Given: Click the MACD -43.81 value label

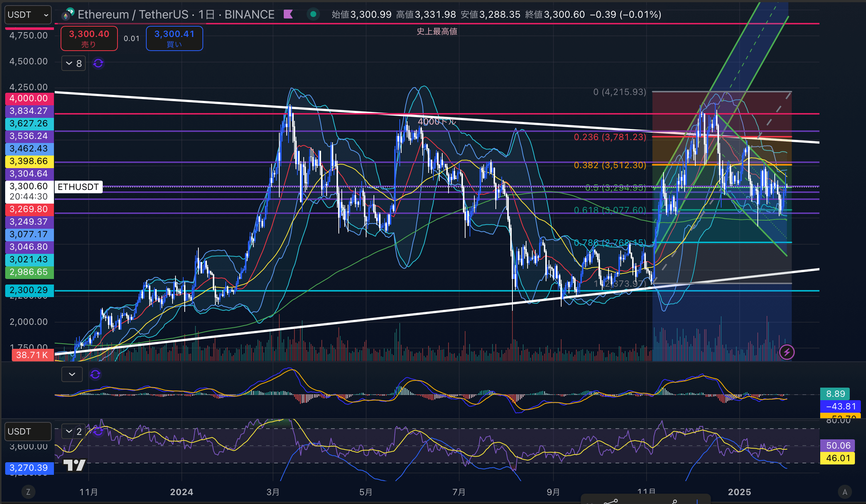Looking at the screenshot, I should (x=841, y=406).
